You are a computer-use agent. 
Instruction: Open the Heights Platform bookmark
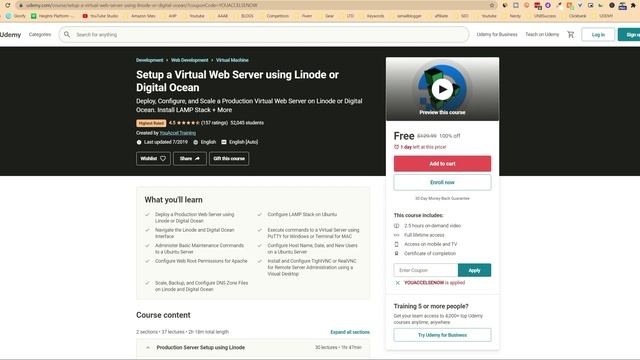coord(53,16)
